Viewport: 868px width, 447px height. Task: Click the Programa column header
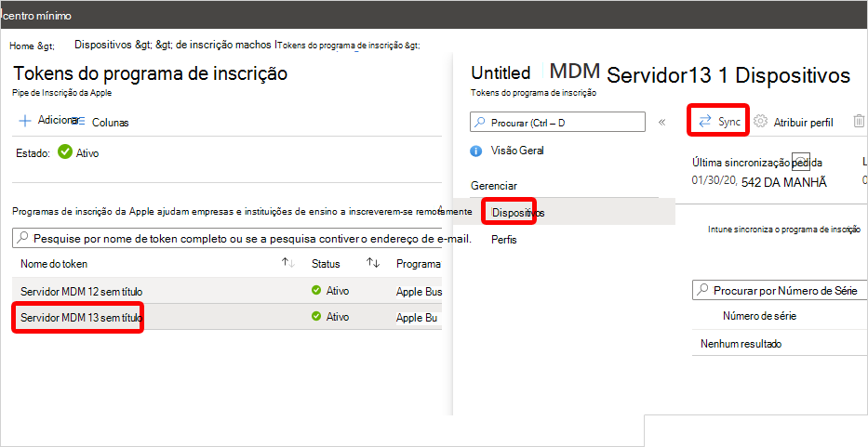[x=419, y=264]
